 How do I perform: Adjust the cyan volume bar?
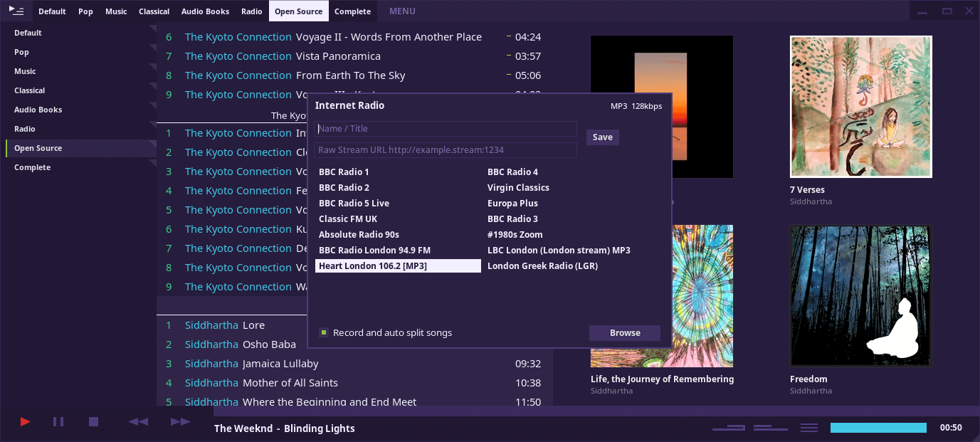pos(878,428)
